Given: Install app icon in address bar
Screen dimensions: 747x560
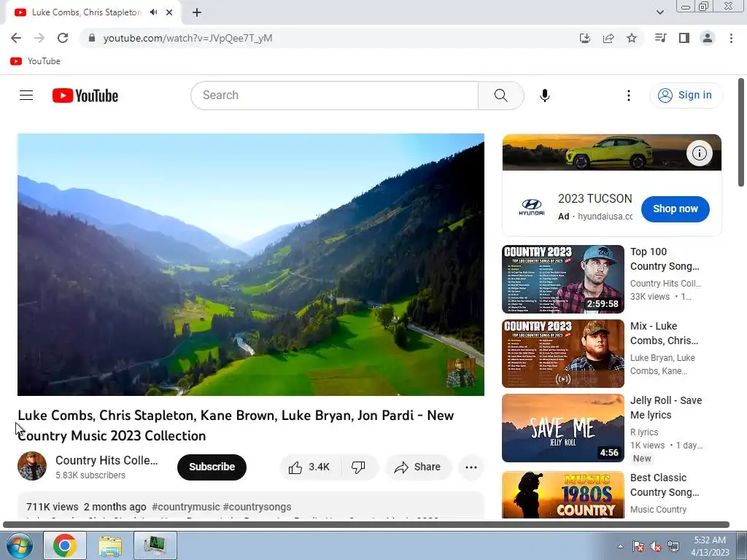Looking at the screenshot, I should (584, 38).
